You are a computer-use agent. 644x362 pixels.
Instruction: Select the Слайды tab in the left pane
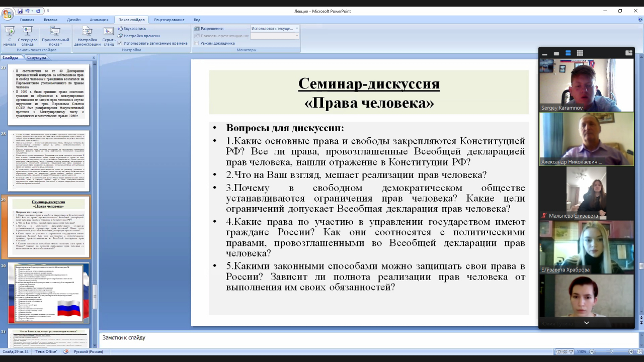tap(10, 57)
